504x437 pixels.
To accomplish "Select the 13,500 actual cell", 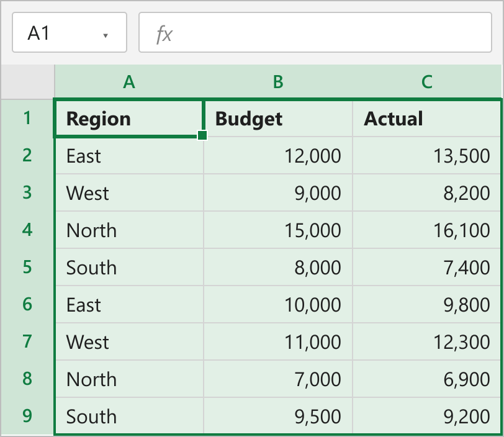I will tap(426, 156).
